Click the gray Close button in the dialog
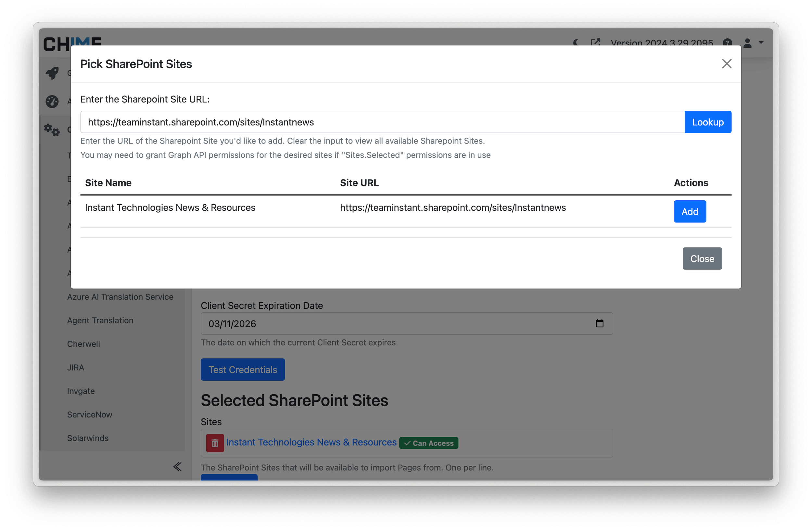The image size is (812, 530). point(702,259)
